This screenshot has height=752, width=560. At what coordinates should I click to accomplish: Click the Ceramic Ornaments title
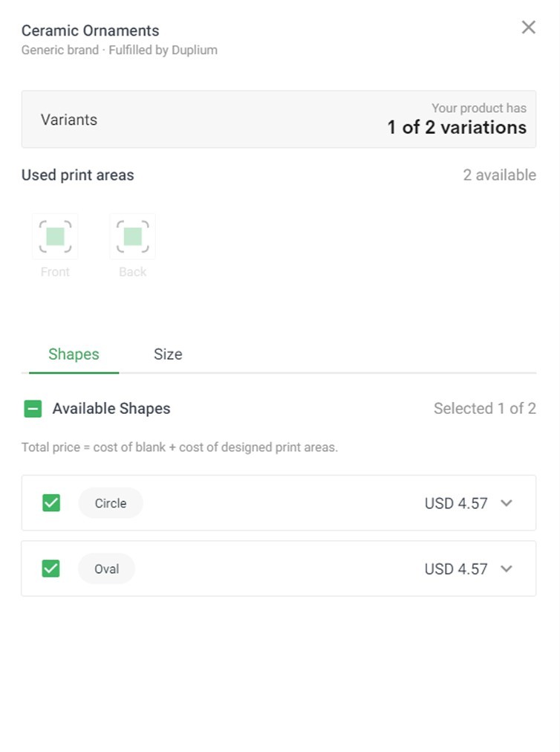pos(90,30)
